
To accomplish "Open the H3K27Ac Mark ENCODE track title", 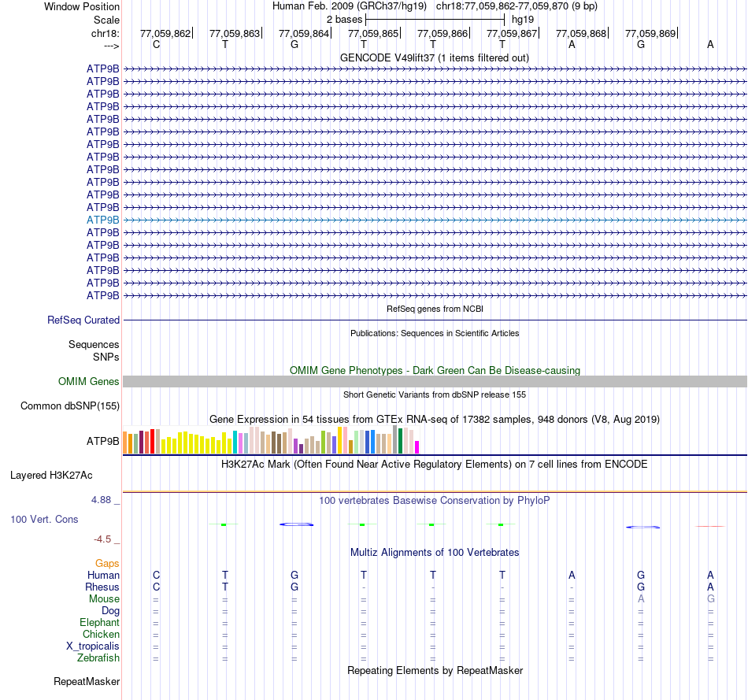I will [x=435, y=465].
